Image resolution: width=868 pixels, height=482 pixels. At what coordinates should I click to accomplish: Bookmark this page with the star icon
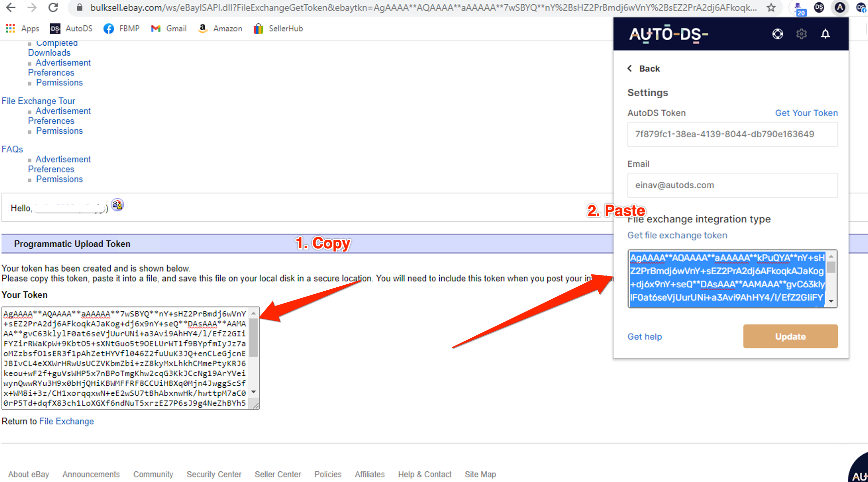[x=771, y=7]
